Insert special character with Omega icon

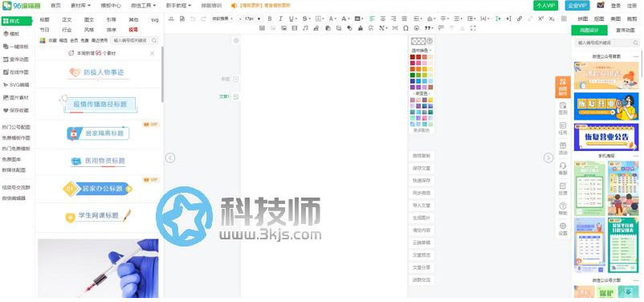tap(406, 28)
